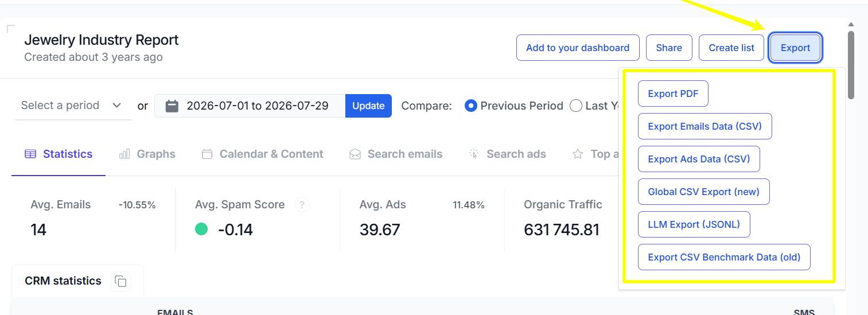Image resolution: width=868 pixels, height=315 pixels.
Task: Click the date range input field
Action: coord(250,106)
